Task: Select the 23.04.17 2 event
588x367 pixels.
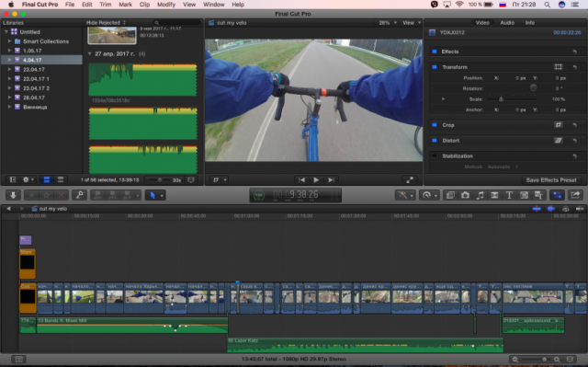Action: [x=42, y=88]
